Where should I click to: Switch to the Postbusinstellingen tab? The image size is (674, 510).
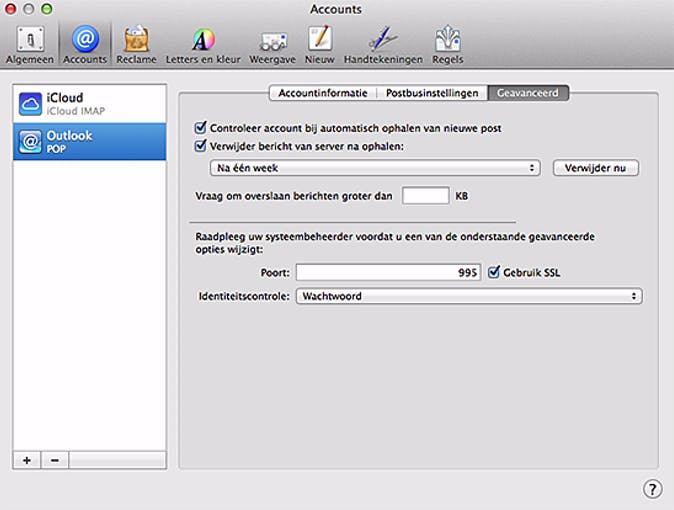pyautogui.click(x=432, y=93)
